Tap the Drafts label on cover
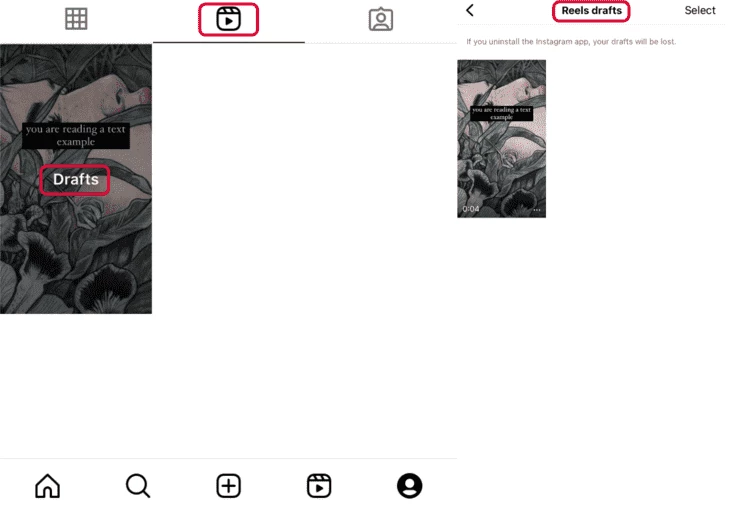The image size is (730, 515). point(75,179)
